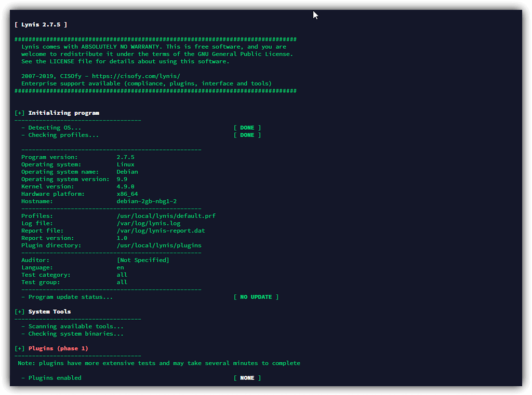This screenshot has width=532, height=395.
Task: Click the NONE status for Plugins enabled
Action: coord(247,378)
